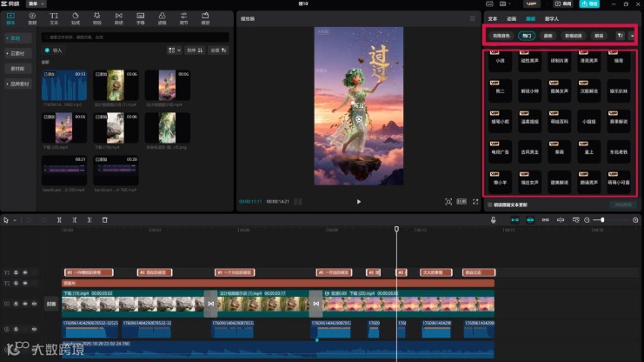
Task: Open the 滤镜 (Filters) panel icon
Action: click(x=162, y=17)
